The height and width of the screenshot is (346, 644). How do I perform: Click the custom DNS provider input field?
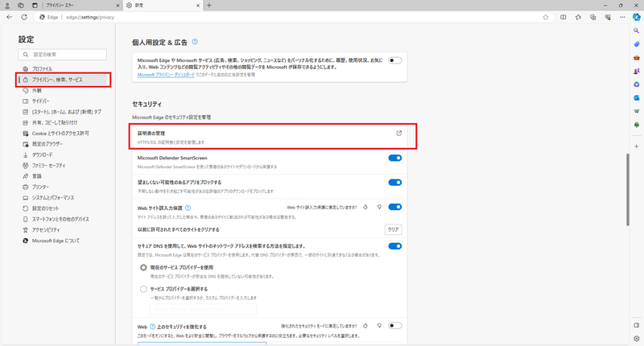pos(204,309)
